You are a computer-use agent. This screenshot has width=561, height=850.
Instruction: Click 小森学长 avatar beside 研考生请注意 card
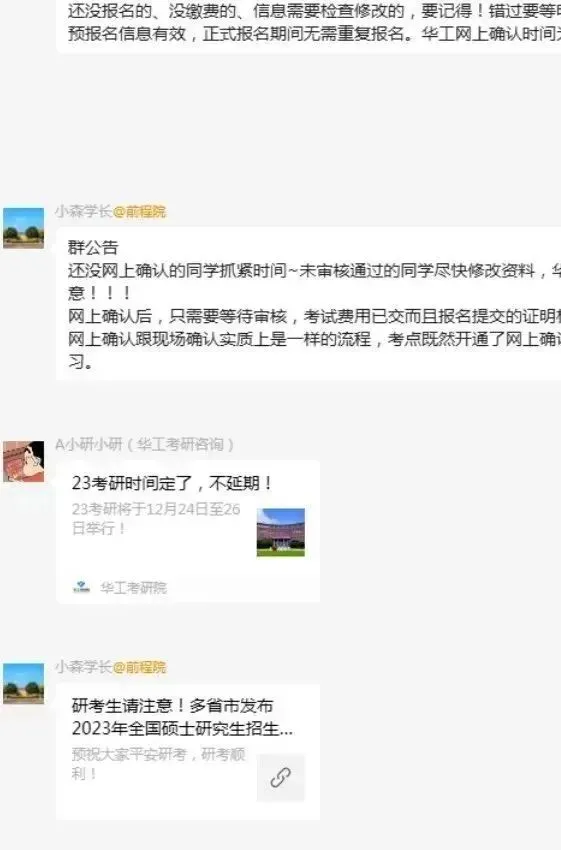(23, 684)
